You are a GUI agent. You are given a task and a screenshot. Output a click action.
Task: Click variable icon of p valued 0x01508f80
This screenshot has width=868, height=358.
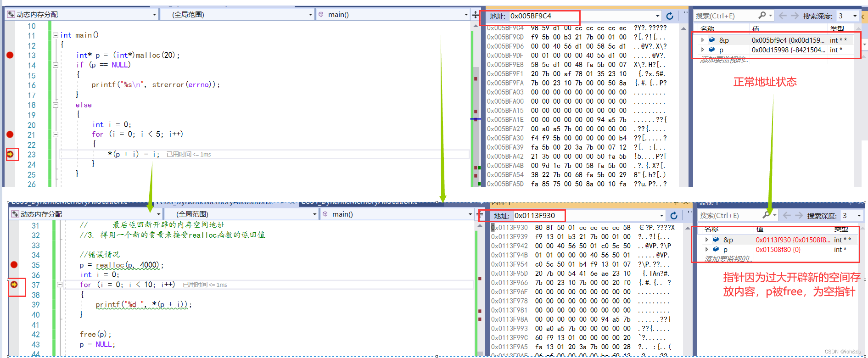716,249
